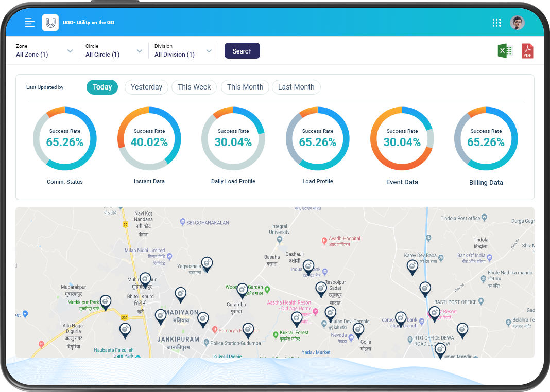
Task: Export data to Excel
Action: point(505,51)
